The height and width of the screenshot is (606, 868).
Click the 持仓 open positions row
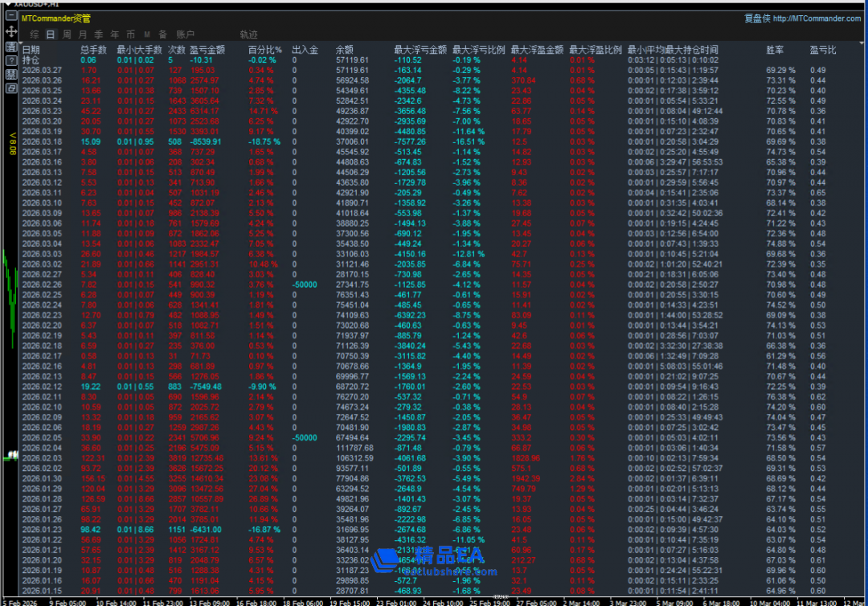31,60
